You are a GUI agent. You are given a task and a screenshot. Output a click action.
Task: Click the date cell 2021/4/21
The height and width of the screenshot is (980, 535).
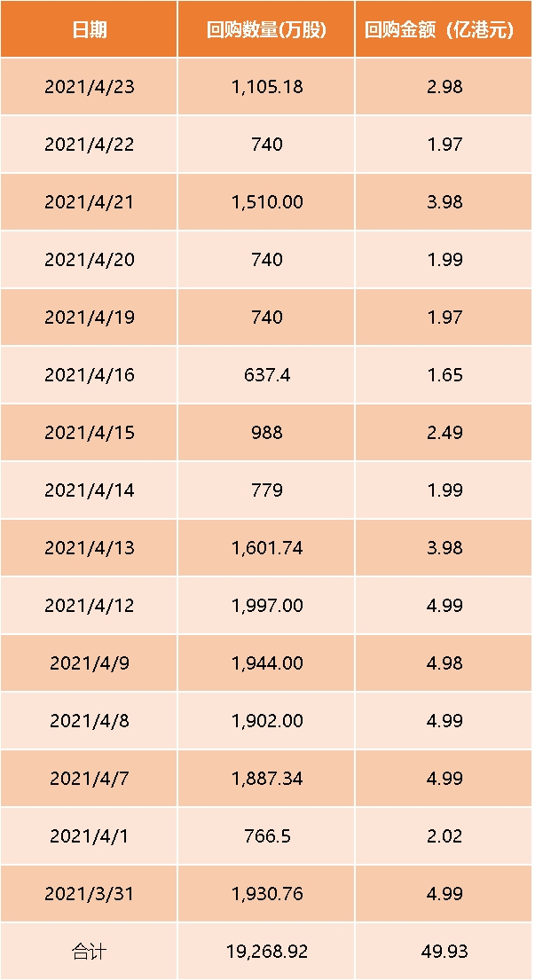click(x=89, y=202)
